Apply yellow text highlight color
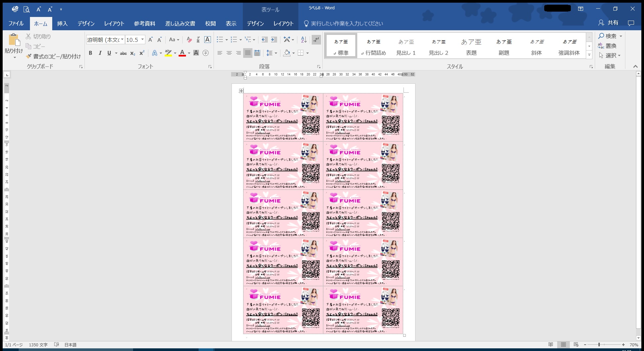The image size is (644, 351). tap(168, 53)
